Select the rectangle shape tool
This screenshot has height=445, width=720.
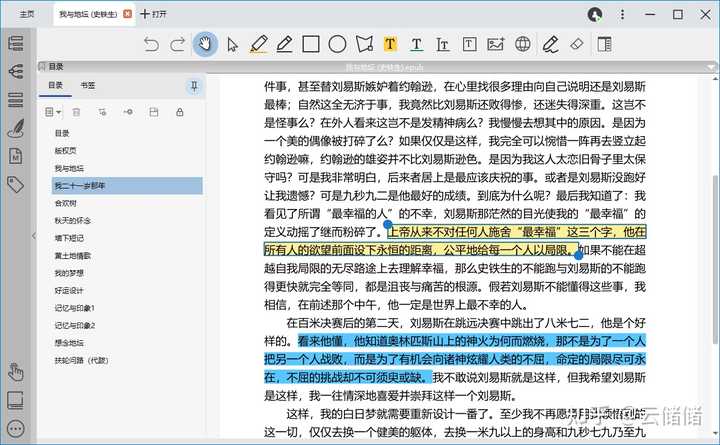(x=311, y=44)
